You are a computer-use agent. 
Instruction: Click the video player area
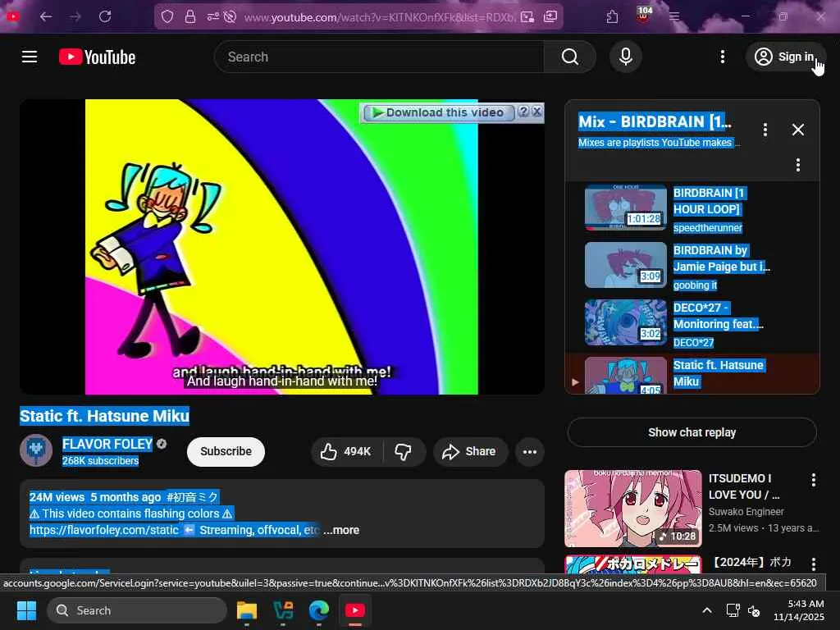point(282,246)
